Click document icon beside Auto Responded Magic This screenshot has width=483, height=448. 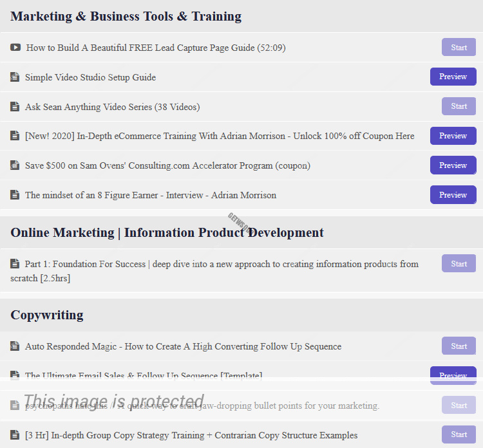(x=15, y=346)
